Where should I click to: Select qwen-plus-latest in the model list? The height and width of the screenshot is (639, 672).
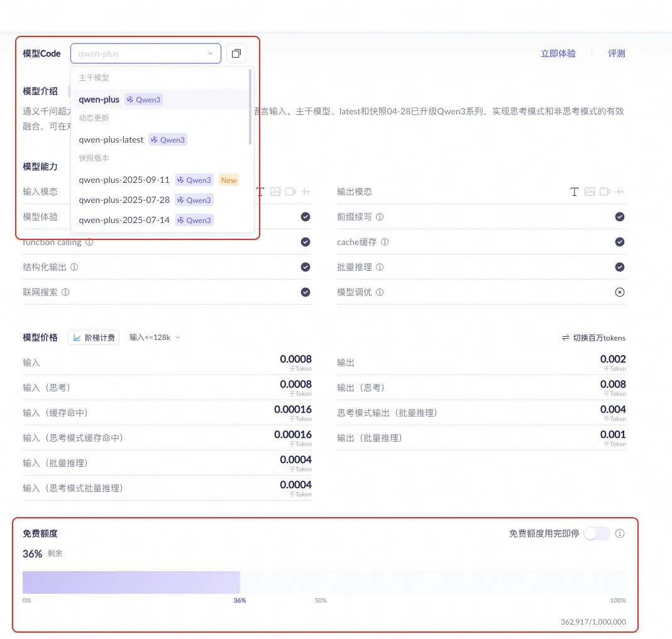[161, 139]
